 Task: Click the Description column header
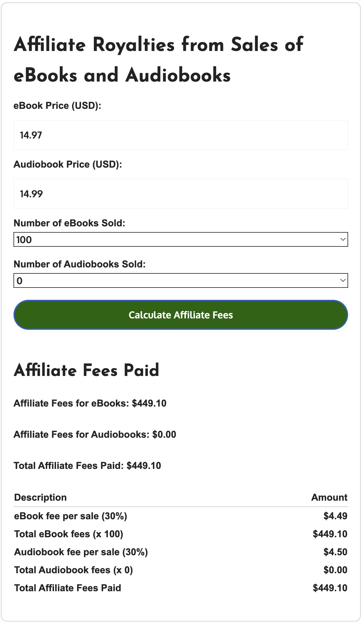(40, 497)
